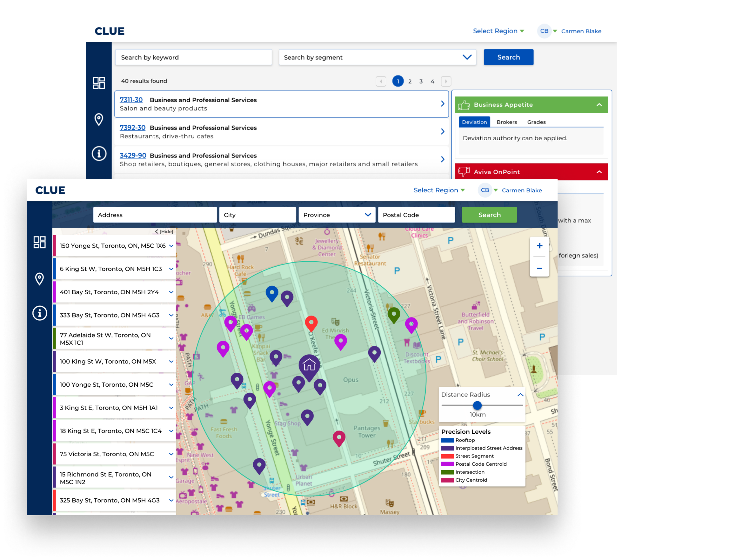Viewport: 748px width, 560px height.
Task: Collapse the Aviva OnPoint section
Action: 599,172
